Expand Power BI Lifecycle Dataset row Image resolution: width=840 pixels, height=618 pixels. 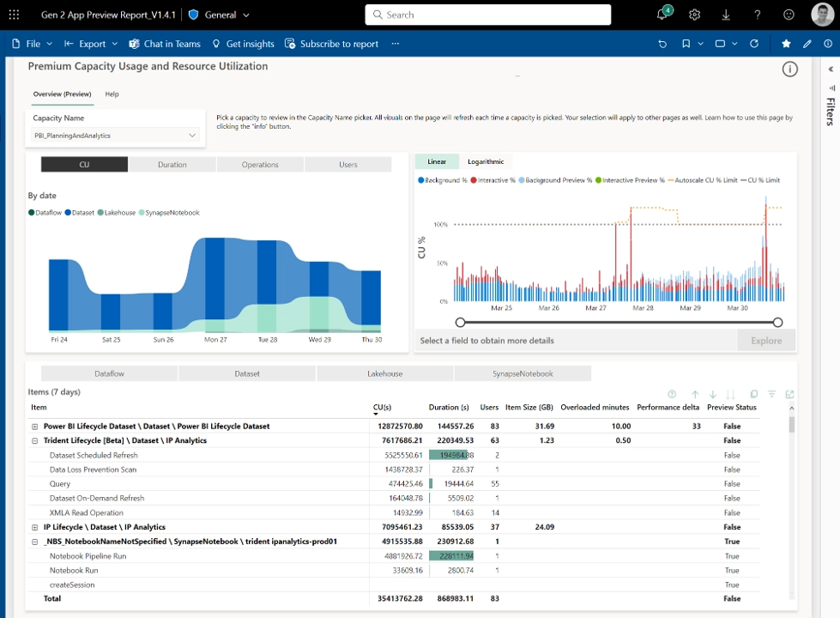click(x=35, y=427)
